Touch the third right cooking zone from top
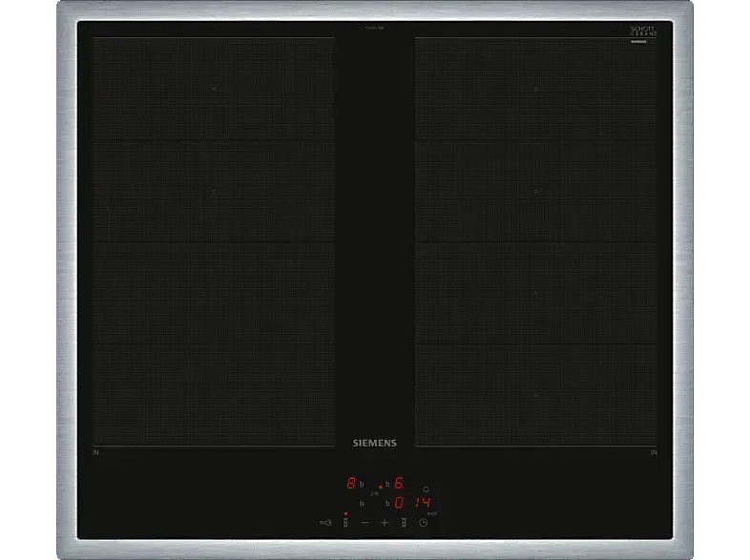This screenshot has height=560, width=750. (x=536, y=293)
